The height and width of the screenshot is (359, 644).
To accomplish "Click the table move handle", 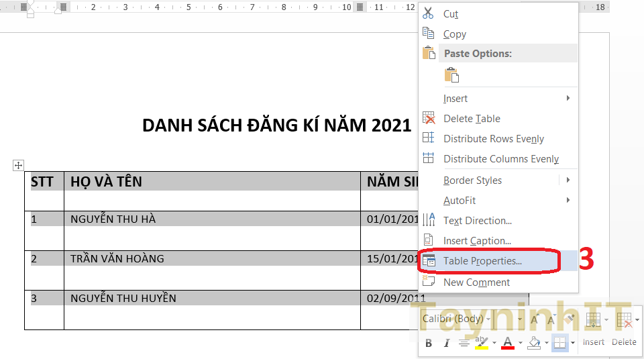I will [19, 165].
